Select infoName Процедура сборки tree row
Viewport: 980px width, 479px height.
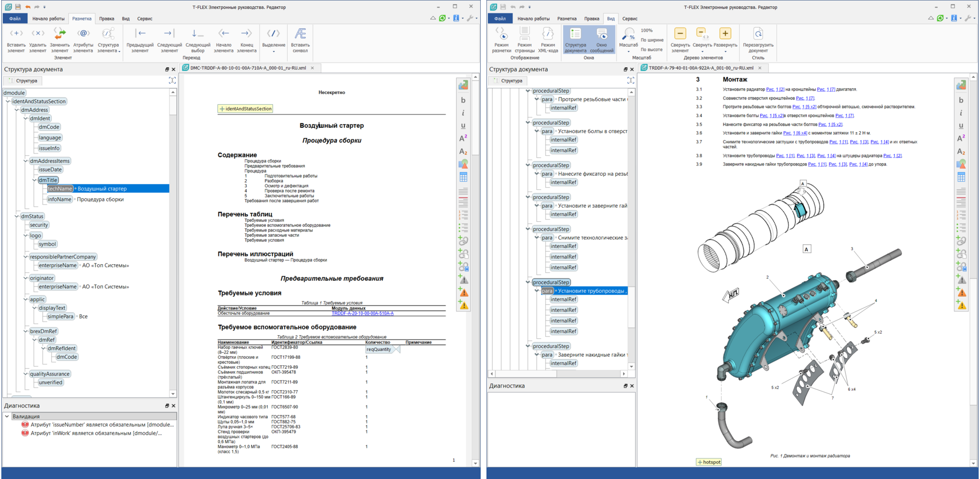86,200
